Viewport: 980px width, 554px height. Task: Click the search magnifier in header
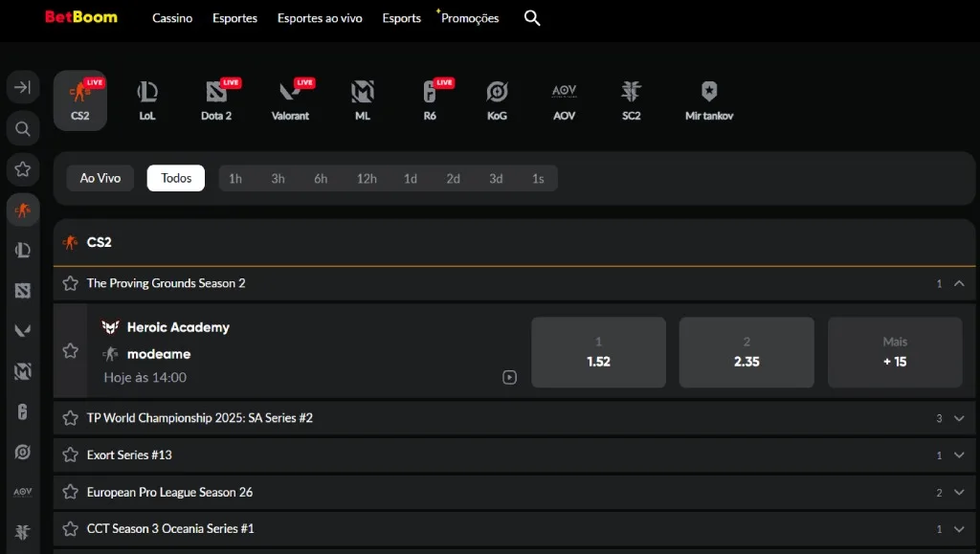click(x=532, y=18)
